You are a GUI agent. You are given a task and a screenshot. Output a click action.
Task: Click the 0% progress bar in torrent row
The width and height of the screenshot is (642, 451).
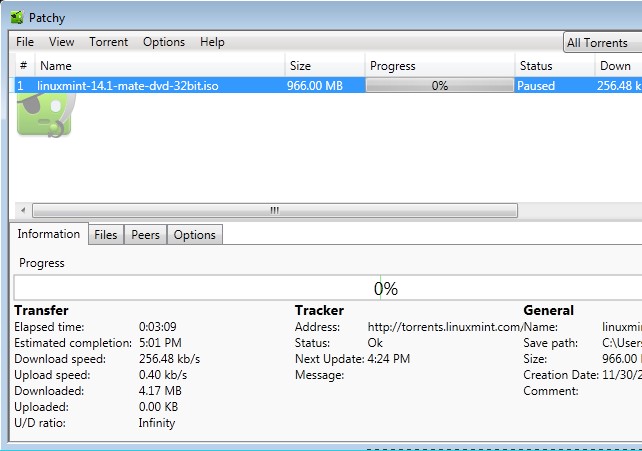click(440, 86)
